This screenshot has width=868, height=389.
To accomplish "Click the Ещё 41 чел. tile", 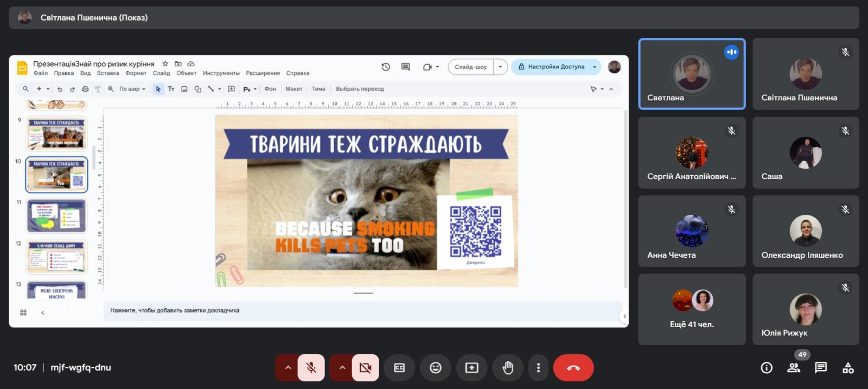I will click(692, 309).
